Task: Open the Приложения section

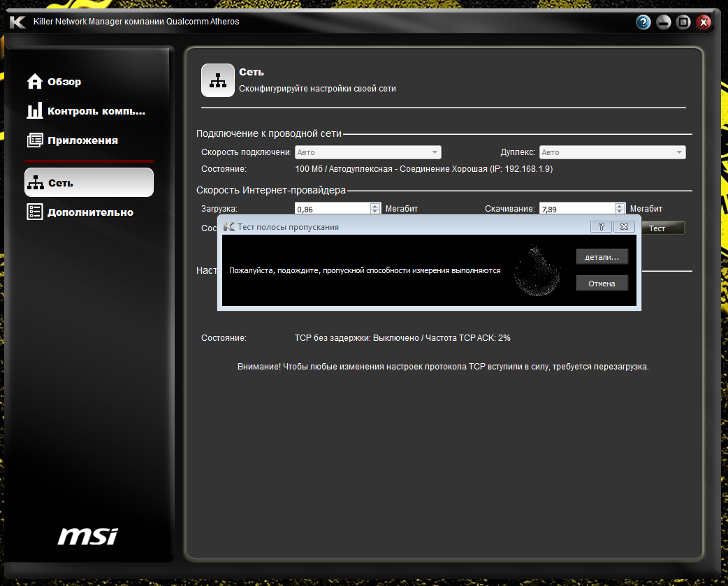Action: 73,140
